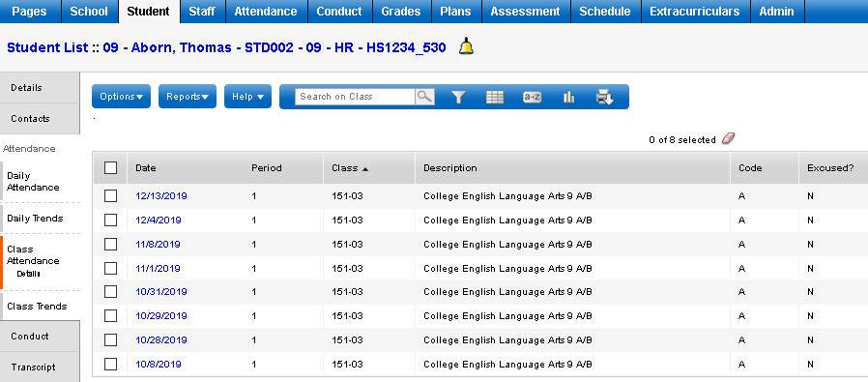This screenshot has width=868, height=382.
Task: Click the Student List breadcrumb link
Action: (x=47, y=47)
